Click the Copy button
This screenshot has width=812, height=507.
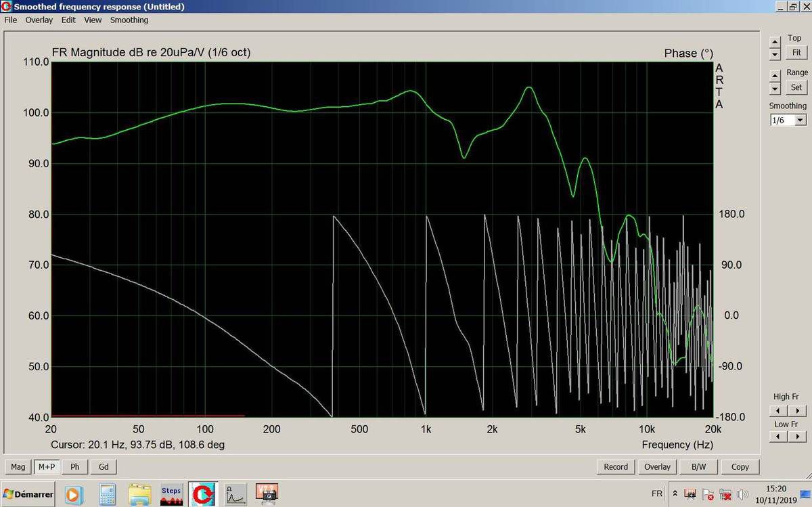pyautogui.click(x=740, y=466)
